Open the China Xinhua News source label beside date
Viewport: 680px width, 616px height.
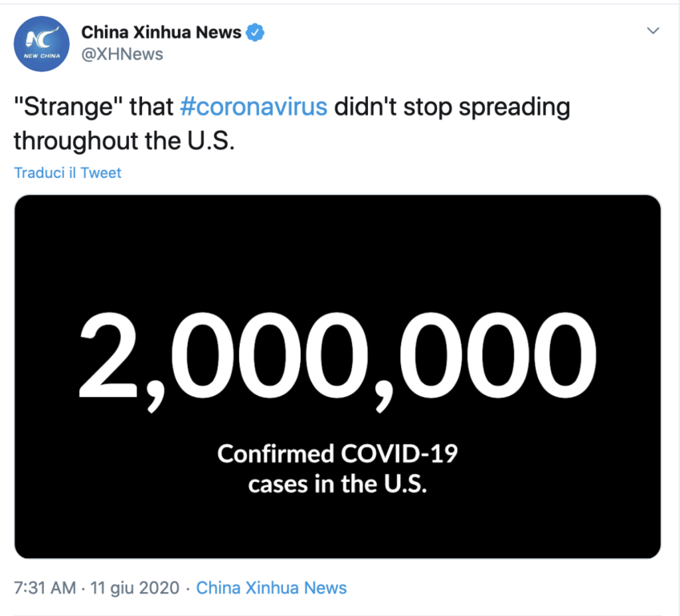[272, 588]
